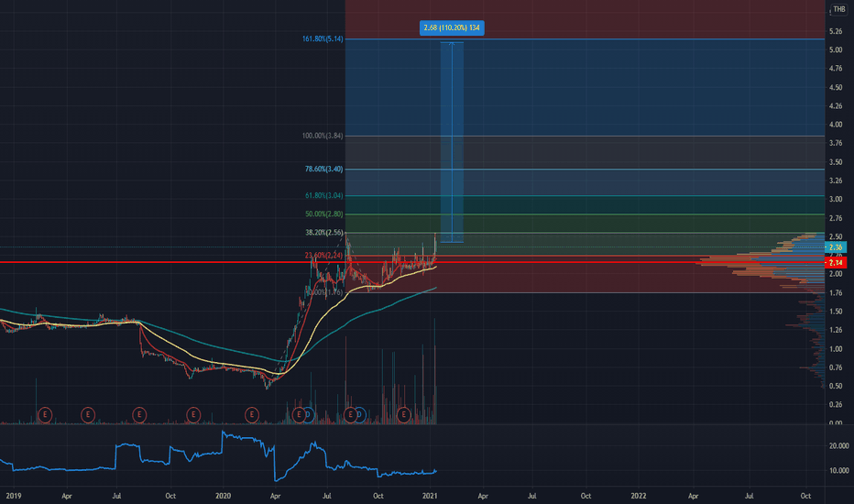Click the 0.00%(1.76) Fibonacci label

coord(324,292)
